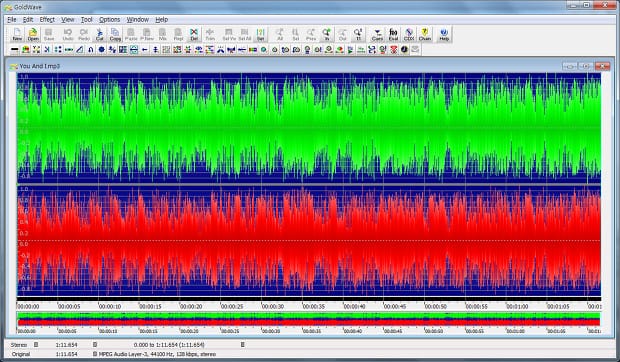Click inside the green left-channel waveform
620x362 pixels.
pos(309,128)
